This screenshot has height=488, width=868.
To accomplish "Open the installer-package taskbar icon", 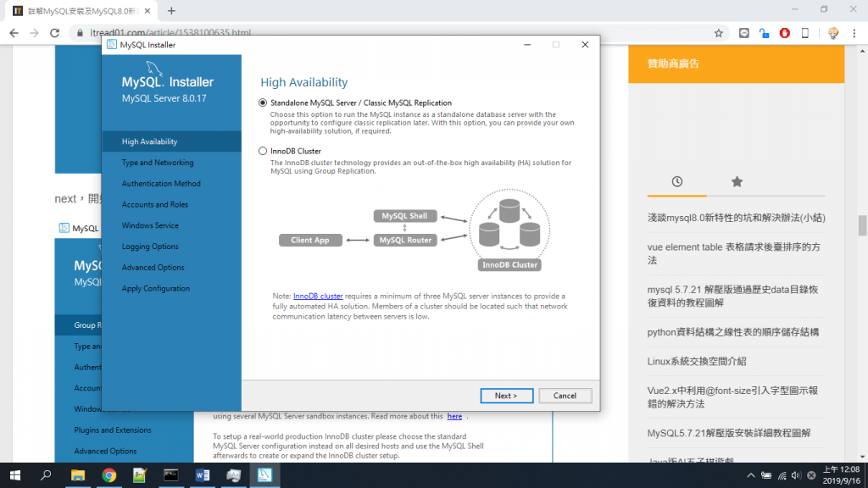I will (234, 475).
